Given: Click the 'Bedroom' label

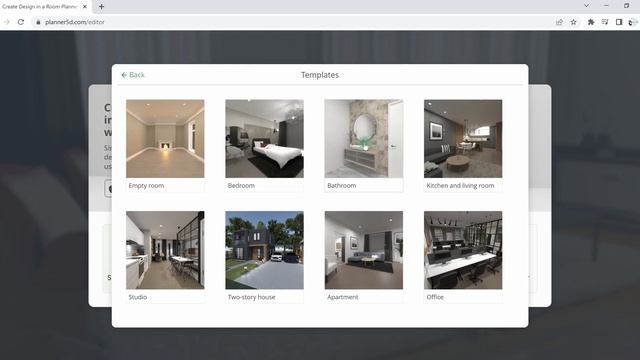Looking at the screenshot, I should pos(241,186).
